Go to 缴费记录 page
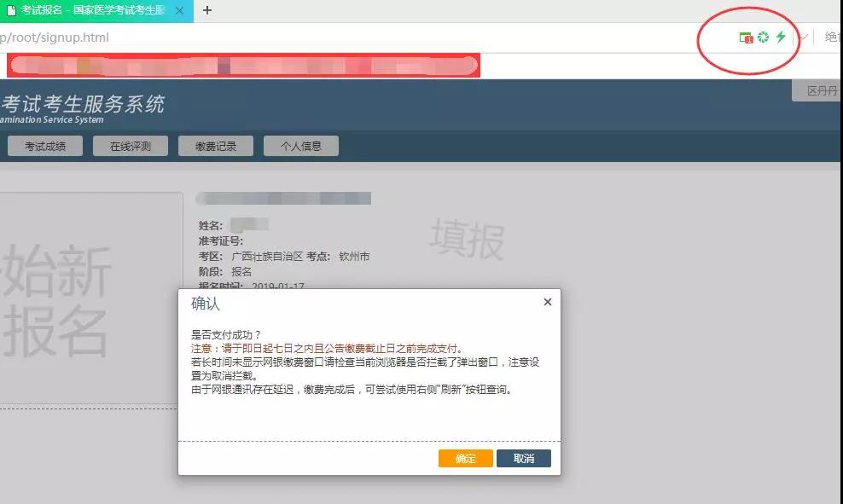This screenshot has width=843, height=504. (x=216, y=146)
